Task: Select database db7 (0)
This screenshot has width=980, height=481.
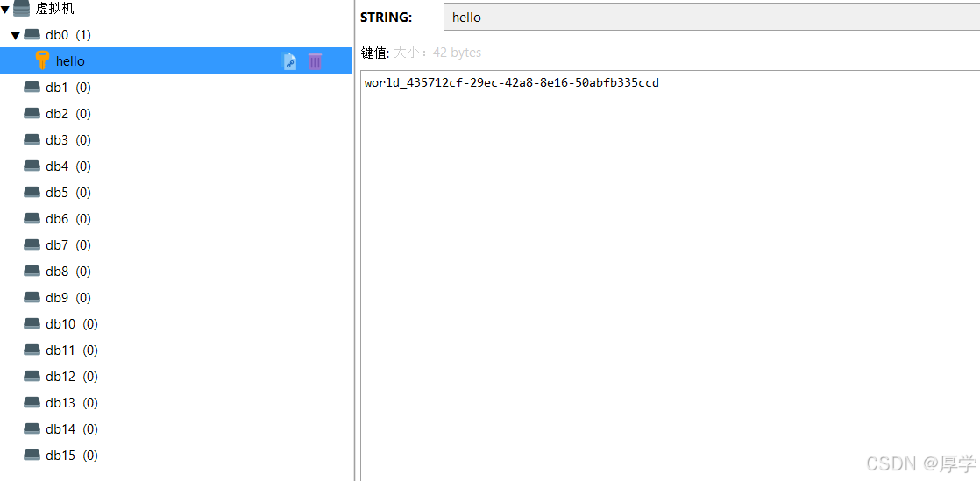Action: 176,244
